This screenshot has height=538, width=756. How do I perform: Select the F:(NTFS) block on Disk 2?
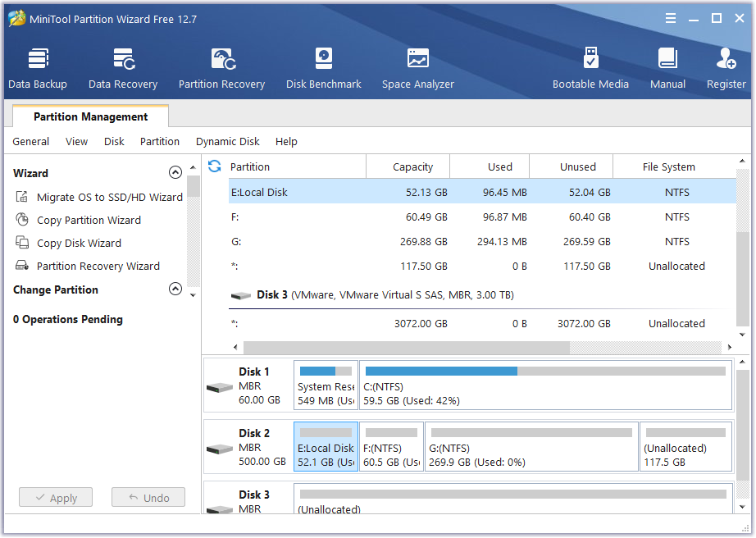(x=391, y=447)
